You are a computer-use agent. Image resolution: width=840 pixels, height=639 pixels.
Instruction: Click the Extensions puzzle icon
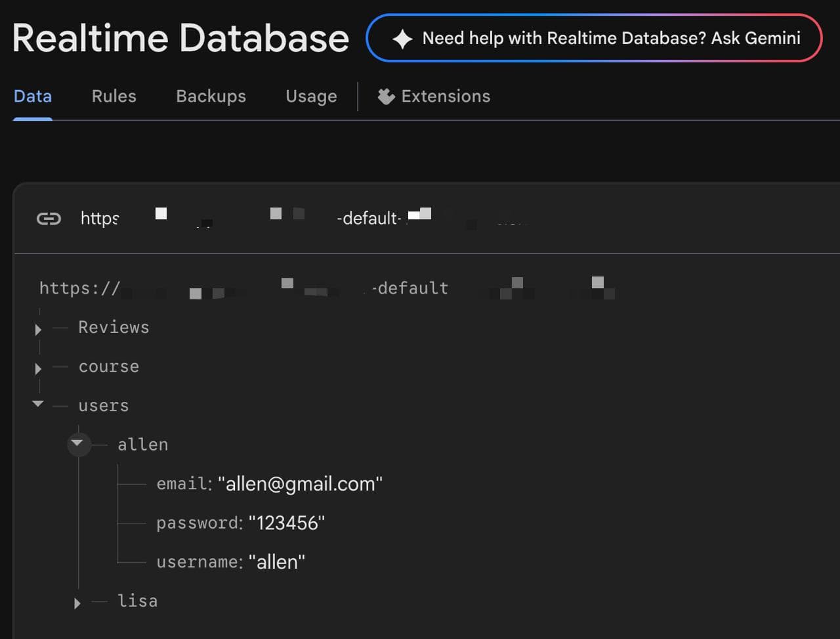pos(386,97)
